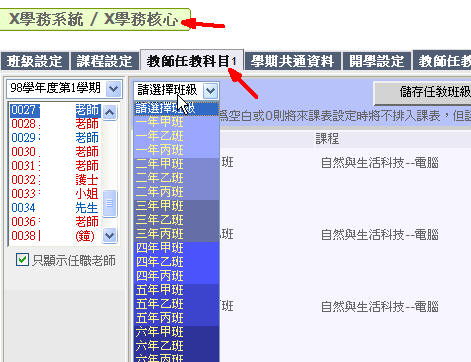Choose 三年乙班 from class list
This screenshot has height=362, width=471.
(176, 220)
